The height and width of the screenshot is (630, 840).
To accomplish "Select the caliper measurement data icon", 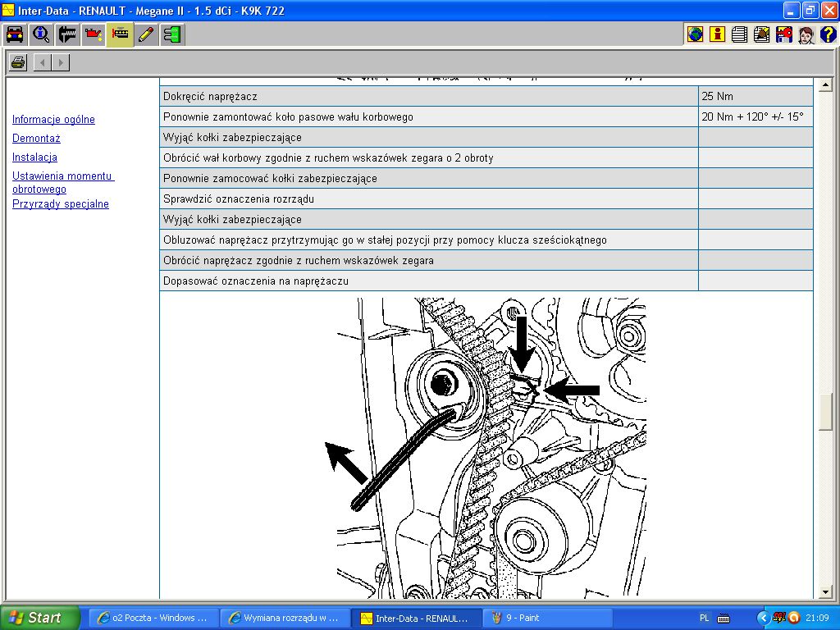I will 67,34.
